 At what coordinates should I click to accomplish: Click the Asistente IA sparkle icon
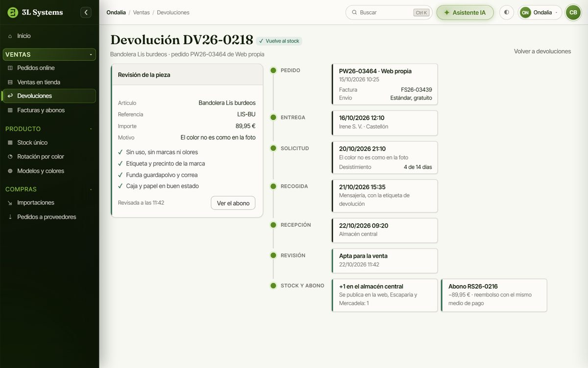(x=446, y=12)
